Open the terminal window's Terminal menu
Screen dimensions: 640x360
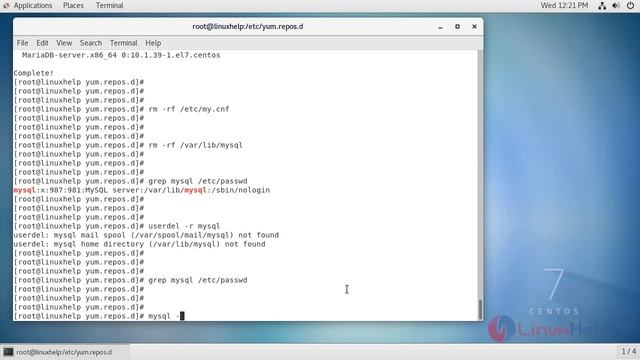tap(123, 43)
